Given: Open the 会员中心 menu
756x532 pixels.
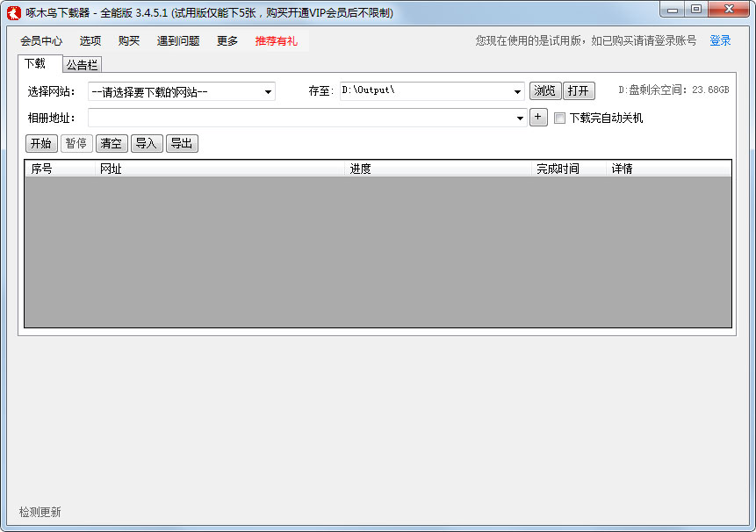Looking at the screenshot, I should [x=41, y=41].
